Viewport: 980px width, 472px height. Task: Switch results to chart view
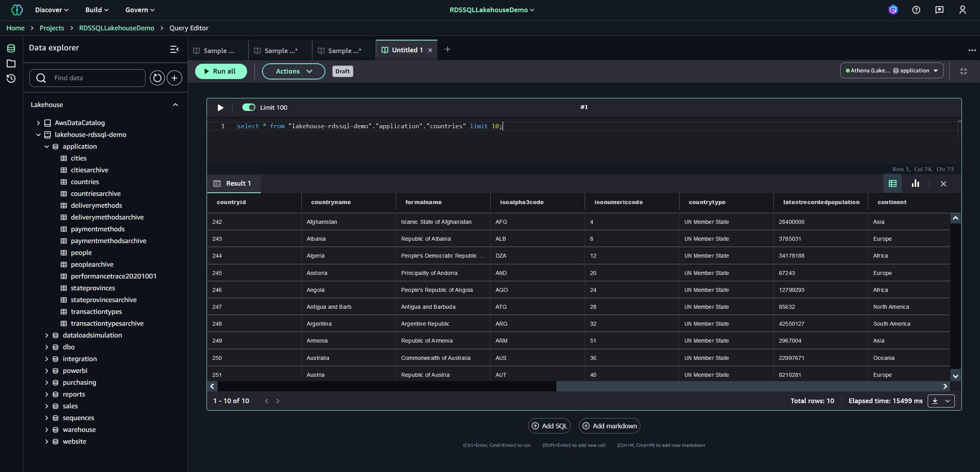pos(915,184)
